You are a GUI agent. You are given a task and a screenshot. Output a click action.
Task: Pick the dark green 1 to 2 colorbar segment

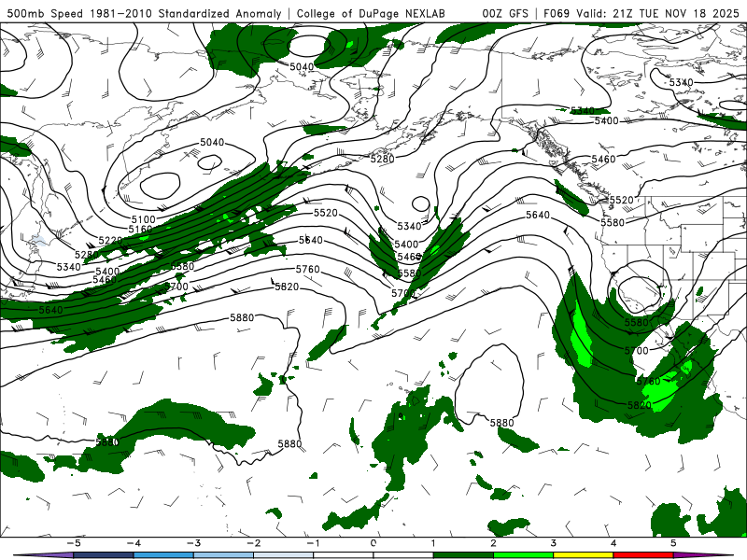(x=463, y=555)
